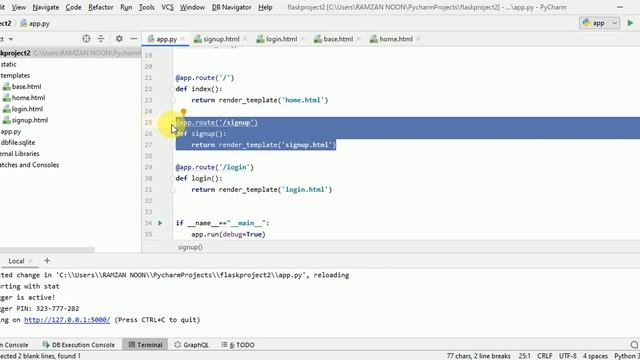Open the Window menu
This screenshot has width=640, height=360.
(x=192, y=7)
